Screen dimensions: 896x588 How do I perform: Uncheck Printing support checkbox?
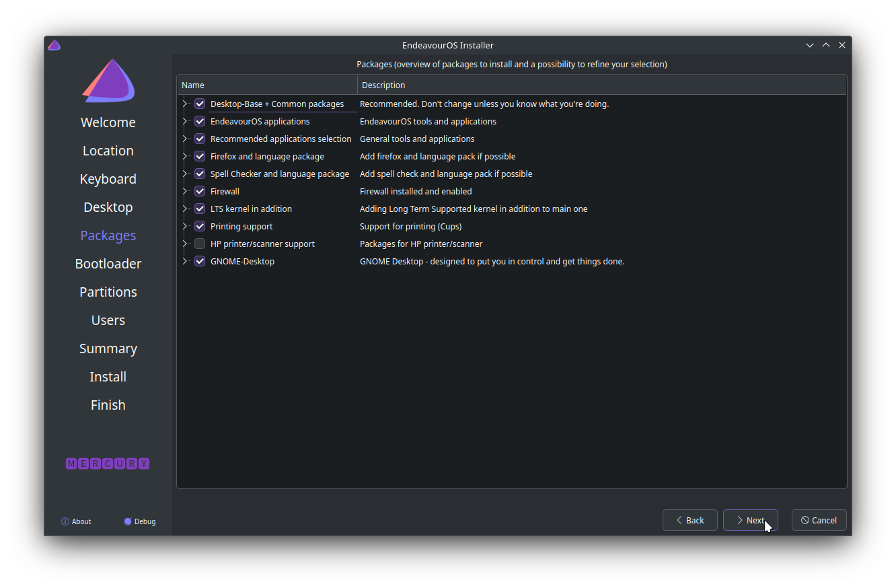[200, 226]
